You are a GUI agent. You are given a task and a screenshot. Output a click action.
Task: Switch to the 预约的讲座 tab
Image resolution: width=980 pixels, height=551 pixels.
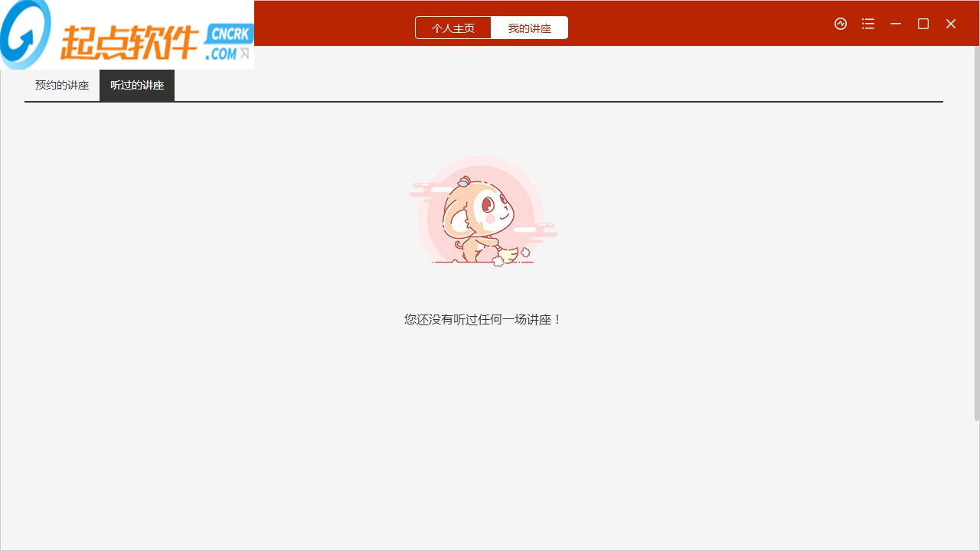click(61, 85)
